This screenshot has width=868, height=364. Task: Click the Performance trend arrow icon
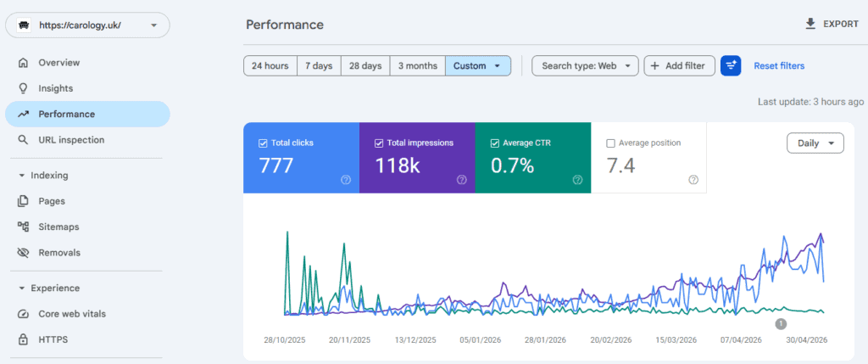pyautogui.click(x=23, y=115)
